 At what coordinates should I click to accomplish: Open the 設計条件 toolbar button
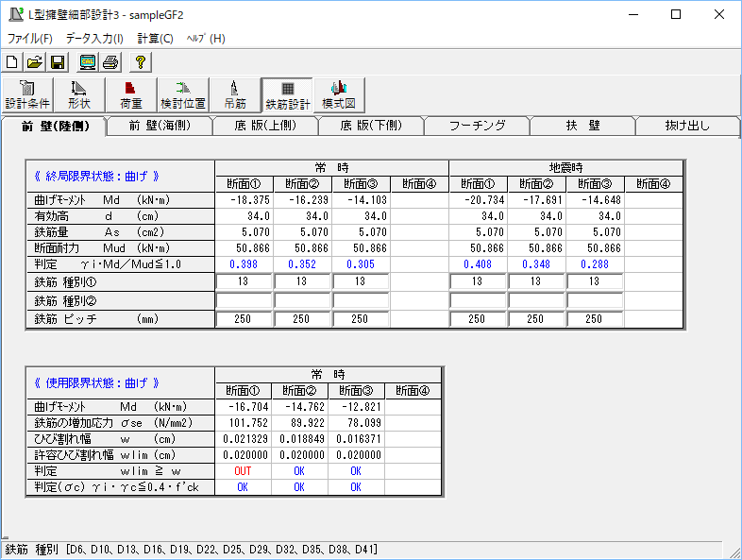click(27, 94)
